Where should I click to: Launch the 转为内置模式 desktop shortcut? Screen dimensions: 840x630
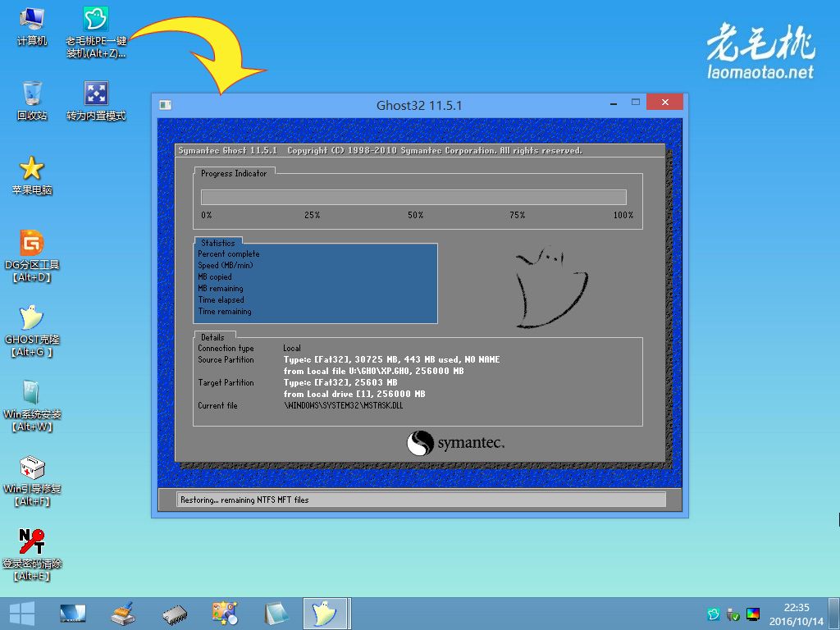pos(96,94)
